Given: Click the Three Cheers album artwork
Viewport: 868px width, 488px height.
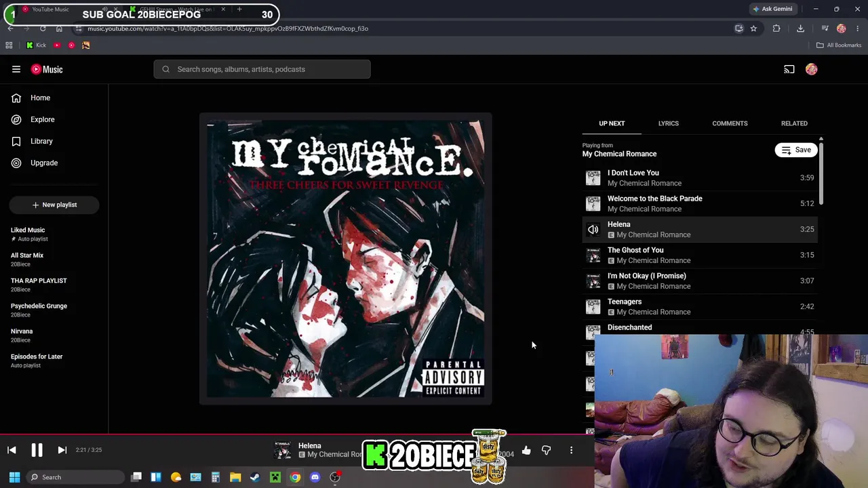Looking at the screenshot, I should (345, 259).
